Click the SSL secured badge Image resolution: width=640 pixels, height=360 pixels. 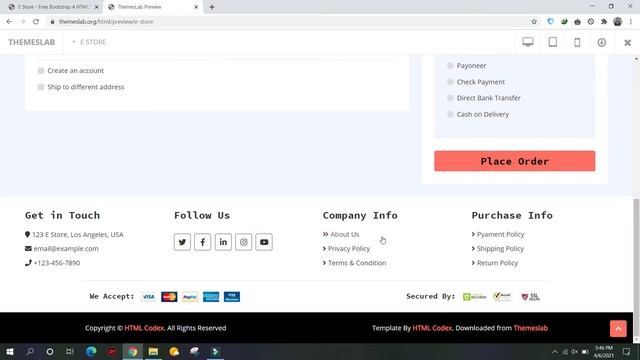(530, 297)
